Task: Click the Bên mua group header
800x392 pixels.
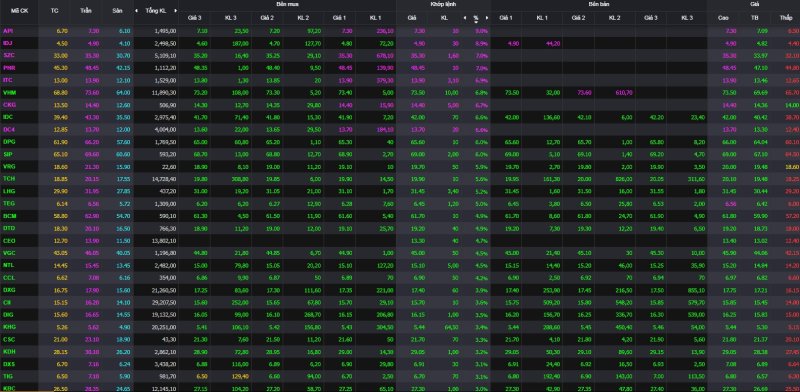Action: (287, 4)
